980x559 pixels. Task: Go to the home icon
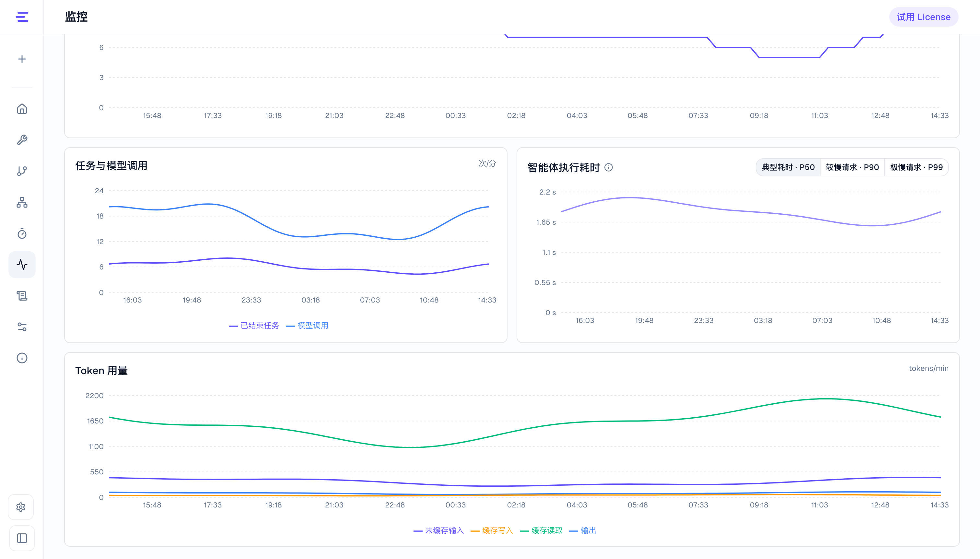pyautogui.click(x=22, y=109)
